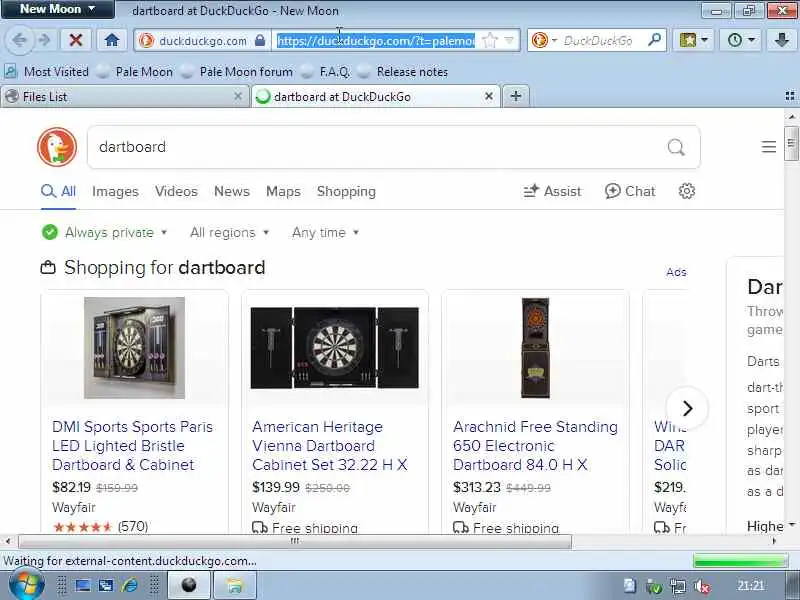Open the downloads arrow button
The height and width of the screenshot is (600, 800).
click(x=781, y=40)
